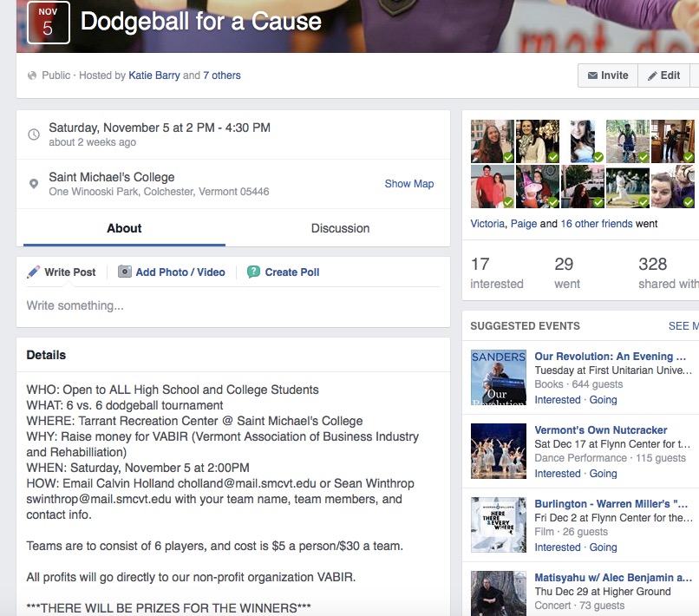Click the baseball player attendee photo
The image size is (699, 616).
pos(628,187)
